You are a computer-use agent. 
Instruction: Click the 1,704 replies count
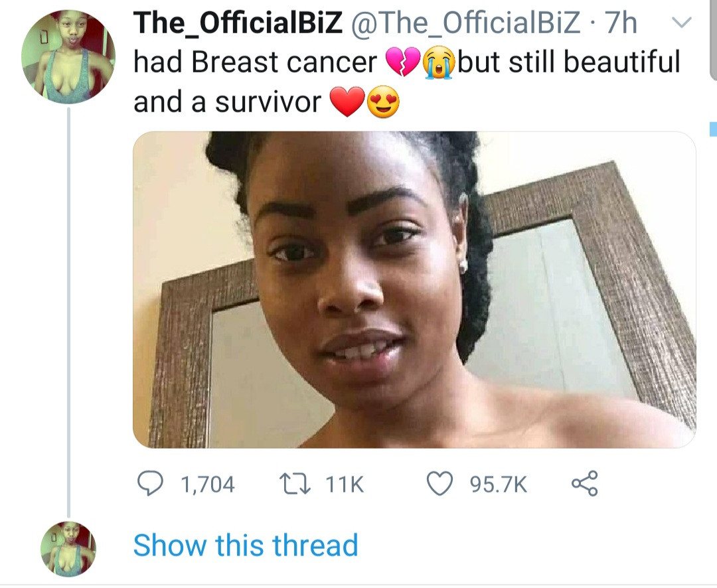pos(208,485)
